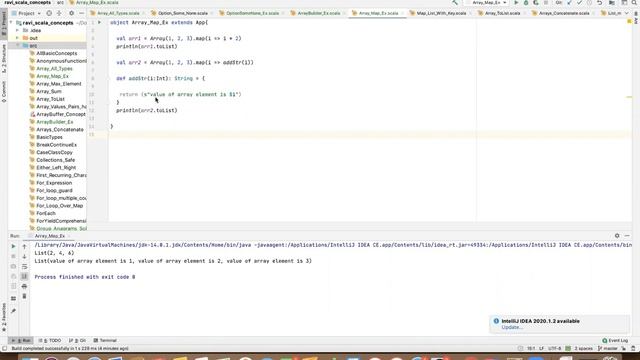Image resolution: width=640 pixels, height=360 pixels.
Task: Open Run panel settings gear
Action: point(617,236)
